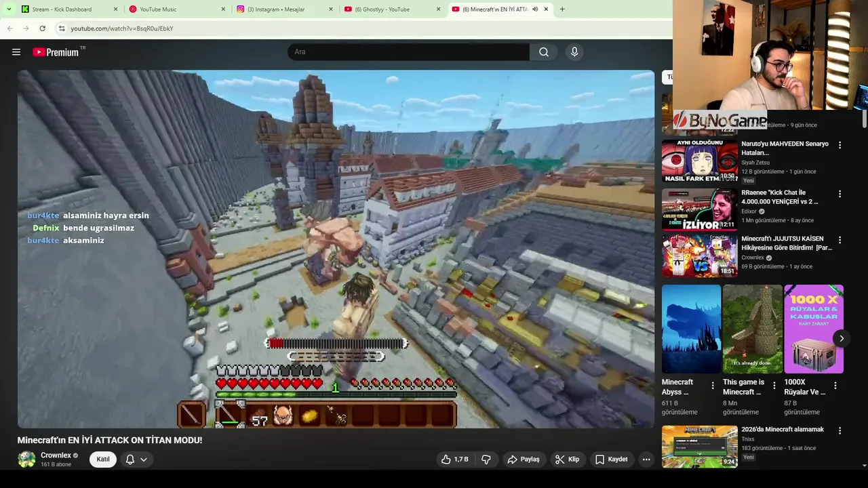
Task: Close the Ghostlyy - YouTube tab
Action: pos(439,9)
